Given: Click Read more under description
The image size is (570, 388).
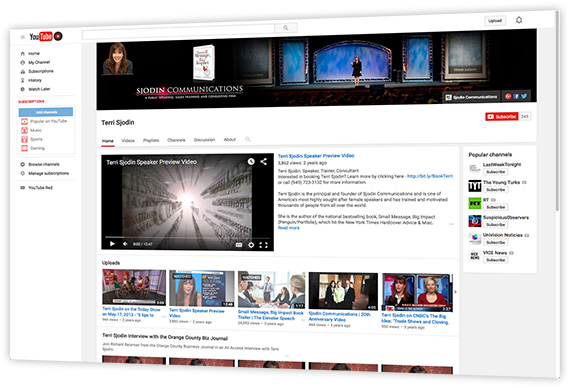Looking at the screenshot, I should (289, 228).
